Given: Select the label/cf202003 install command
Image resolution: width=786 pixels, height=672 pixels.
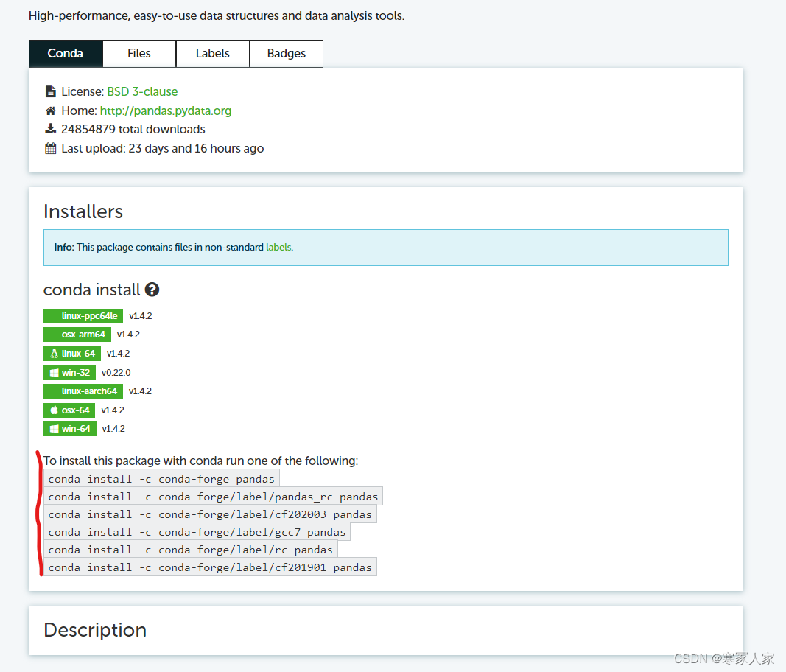Looking at the screenshot, I should [210, 514].
